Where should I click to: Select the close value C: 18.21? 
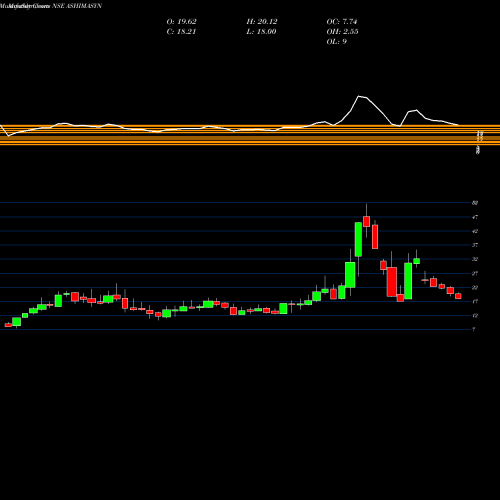[x=181, y=32]
